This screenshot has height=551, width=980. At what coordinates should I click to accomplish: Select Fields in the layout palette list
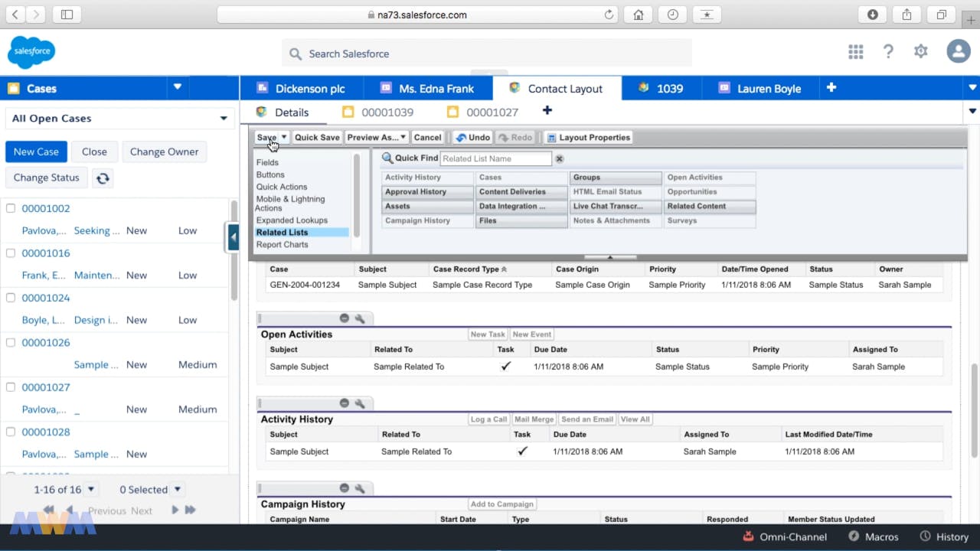click(x=267, y=162)
